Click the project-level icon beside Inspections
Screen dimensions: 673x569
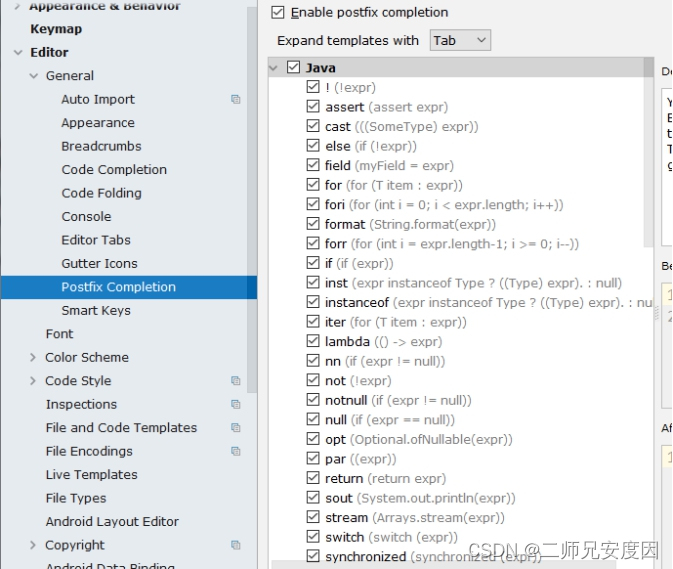(x=236, y=404)
